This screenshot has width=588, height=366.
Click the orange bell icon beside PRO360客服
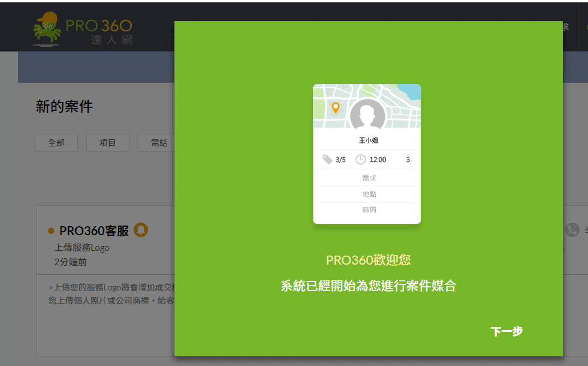pos(141,230)
